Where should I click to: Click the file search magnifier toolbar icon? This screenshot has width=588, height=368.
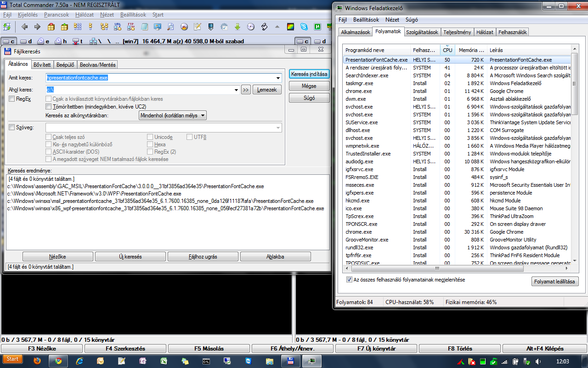pyautogui.click(x=170, y=27)
